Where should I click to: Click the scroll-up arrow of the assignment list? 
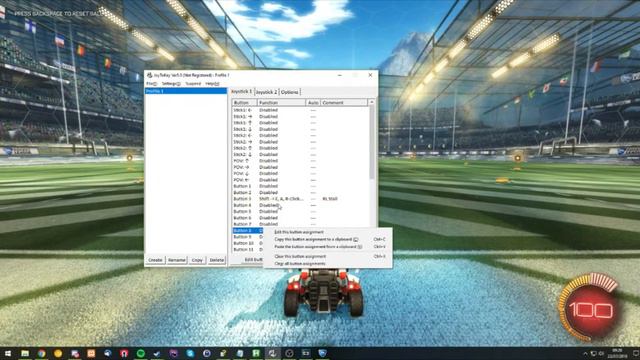tap(371, 102)
